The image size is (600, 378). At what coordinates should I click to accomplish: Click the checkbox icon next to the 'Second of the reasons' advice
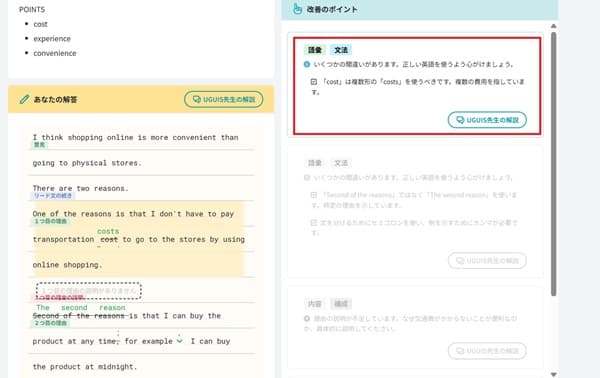(314, 195)
